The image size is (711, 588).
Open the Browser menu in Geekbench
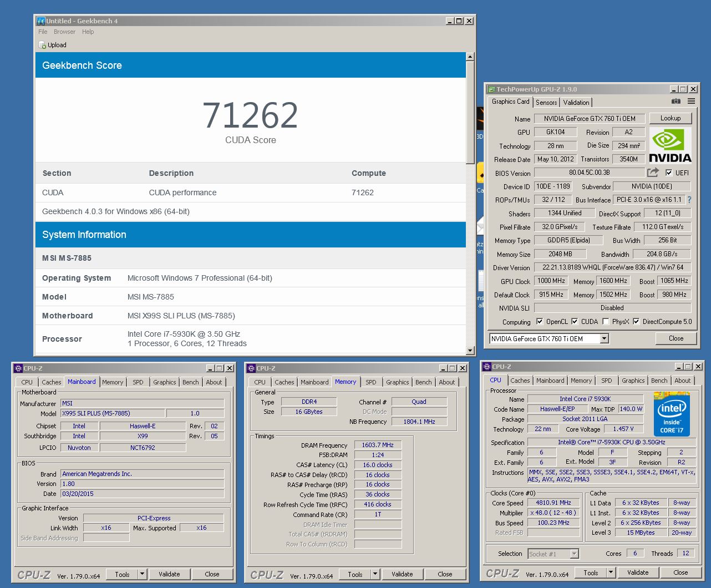click(64, 32)
